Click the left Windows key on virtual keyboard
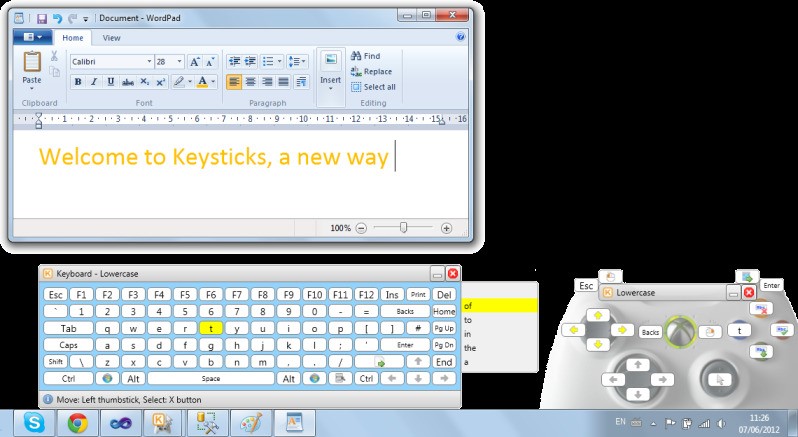 (x=107, y=378)
